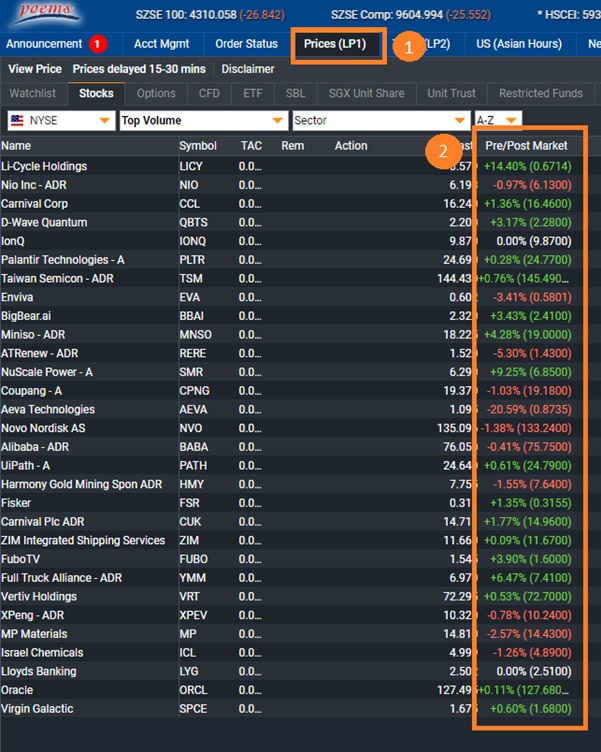This screenshot has width=601, height=752.
Task: Click the Aeva Technologies -20.59% value
Action: [x=530, y=410]
